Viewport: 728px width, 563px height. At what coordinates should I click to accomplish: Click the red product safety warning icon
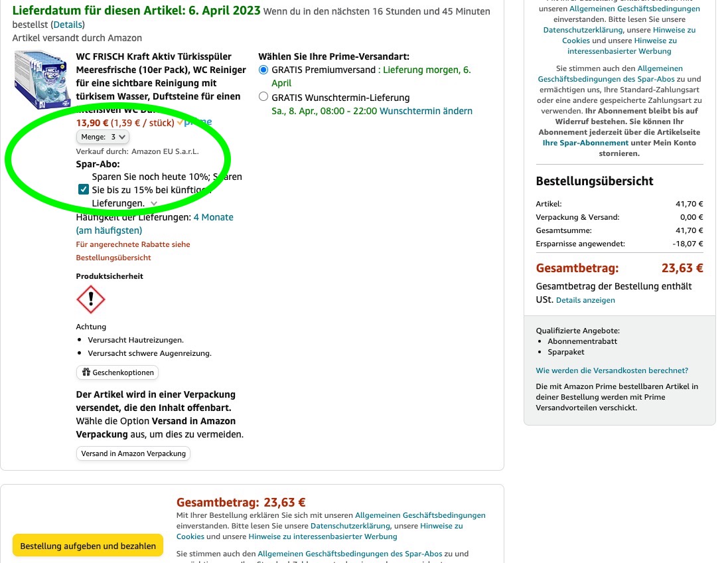pyautogui.click(x=90, y=299)
